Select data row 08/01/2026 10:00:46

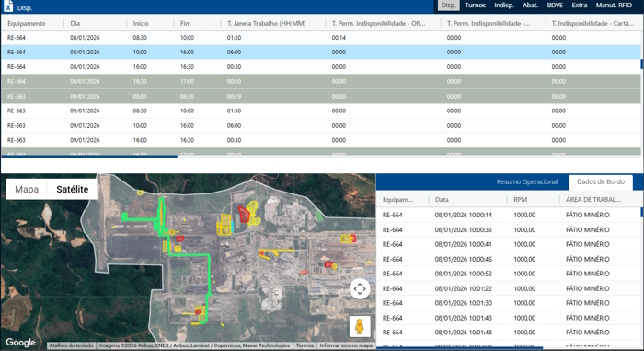pos(509,259)
